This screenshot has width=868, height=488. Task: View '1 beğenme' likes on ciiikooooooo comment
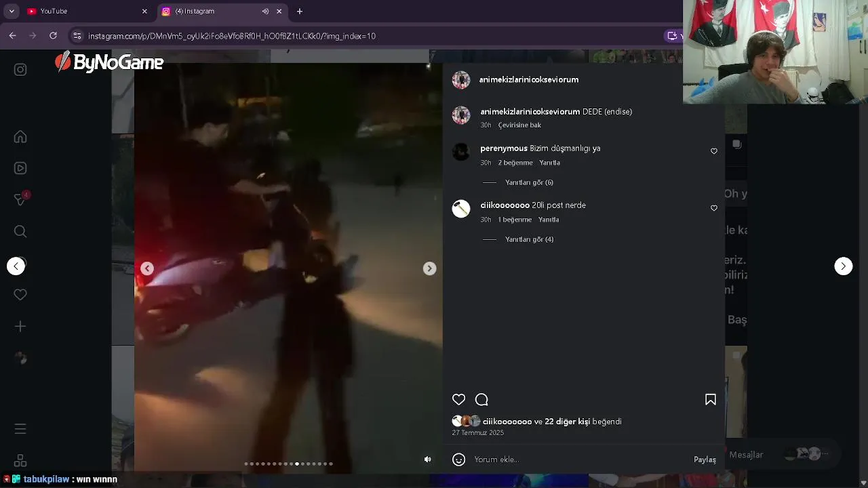click(515, 220)
